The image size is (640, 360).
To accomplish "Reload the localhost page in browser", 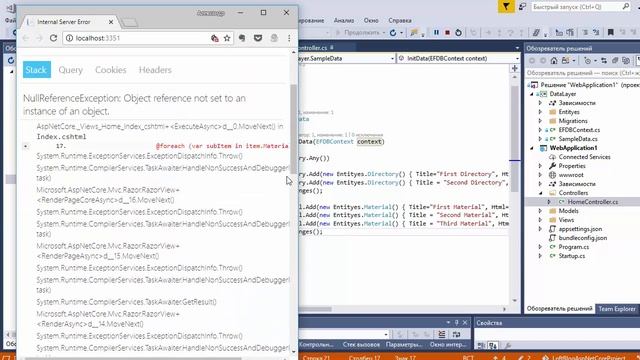I will point(53,38).
